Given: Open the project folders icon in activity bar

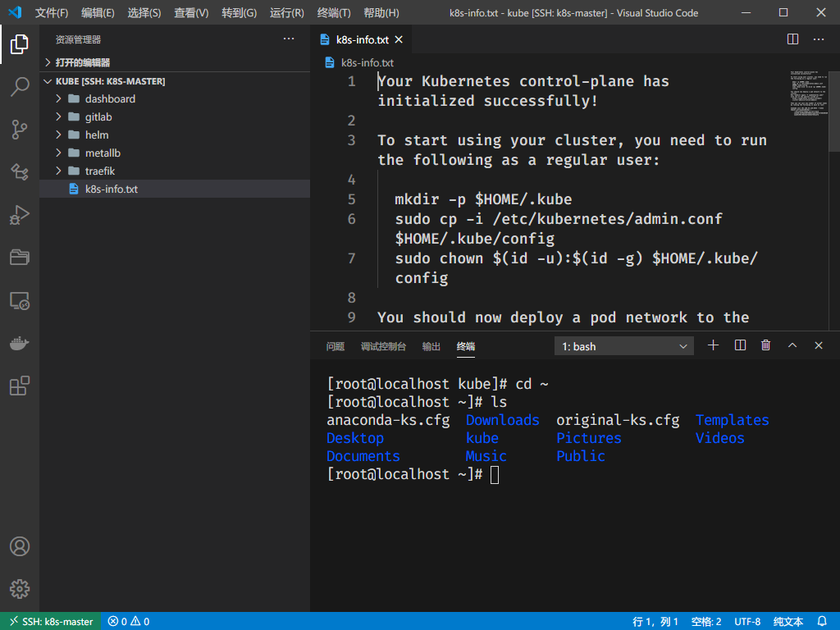Looking at the screenshot, I should (20, 257).
